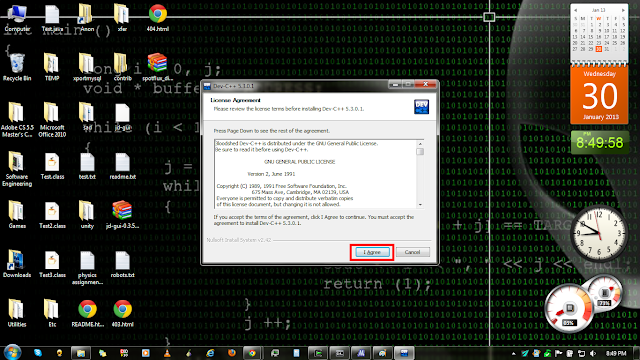The image size is (640, 360).
Task: Select the Utilities folder
Action: click(x=17, y=313)
